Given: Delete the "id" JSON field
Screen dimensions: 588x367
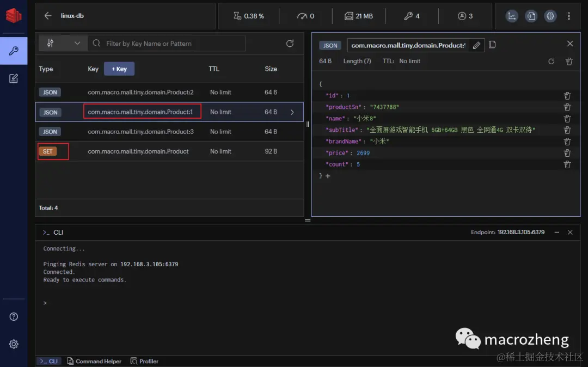Looking at the screenshot, I should 567,96.
